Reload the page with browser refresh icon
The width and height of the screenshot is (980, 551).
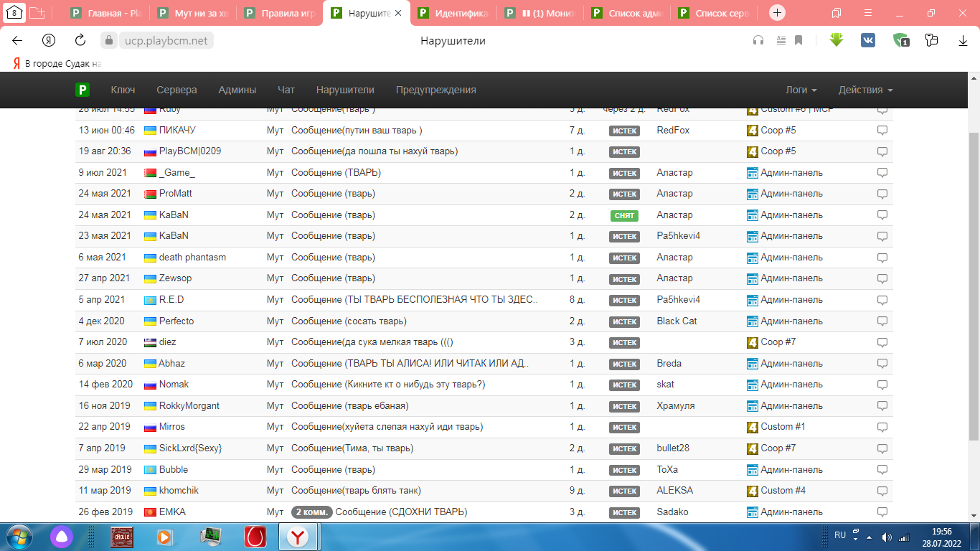tap(80, 41)
